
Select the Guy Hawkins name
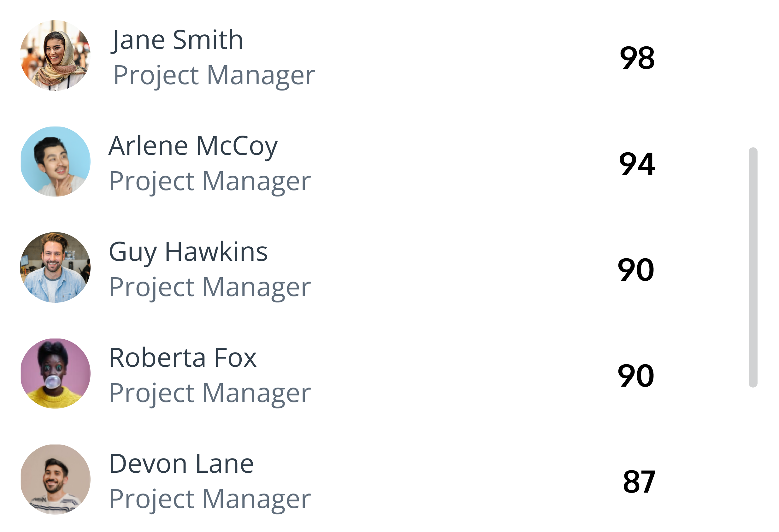[x=188, y=252]
